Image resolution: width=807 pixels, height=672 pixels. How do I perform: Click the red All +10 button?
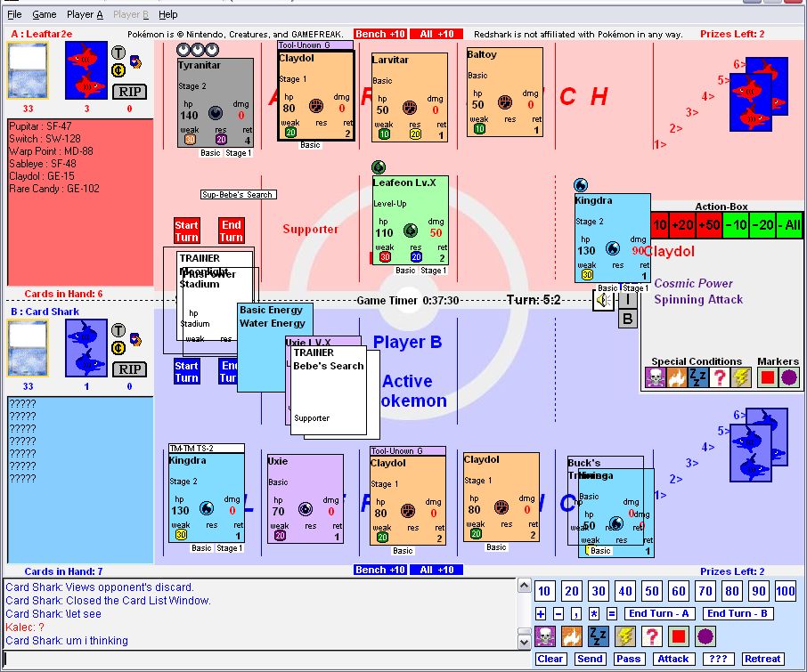tap(436, 34)
